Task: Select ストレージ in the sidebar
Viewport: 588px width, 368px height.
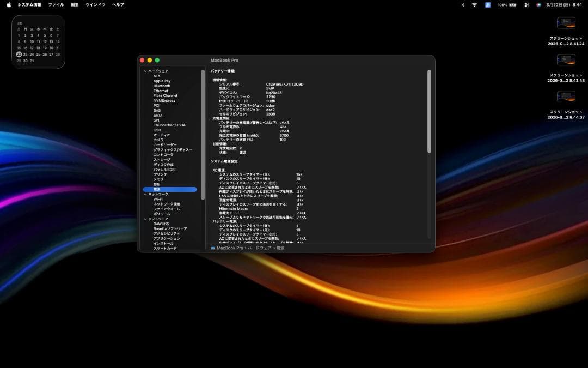Action: [x=162, y=160]
